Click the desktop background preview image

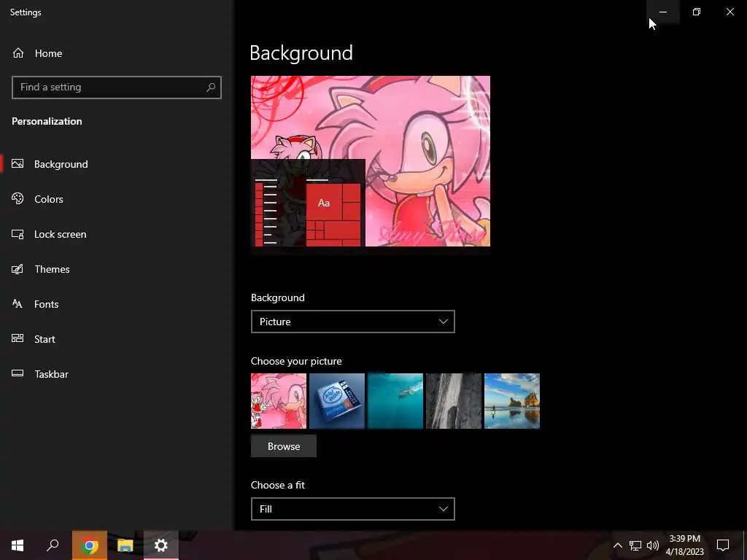point(370,161)
